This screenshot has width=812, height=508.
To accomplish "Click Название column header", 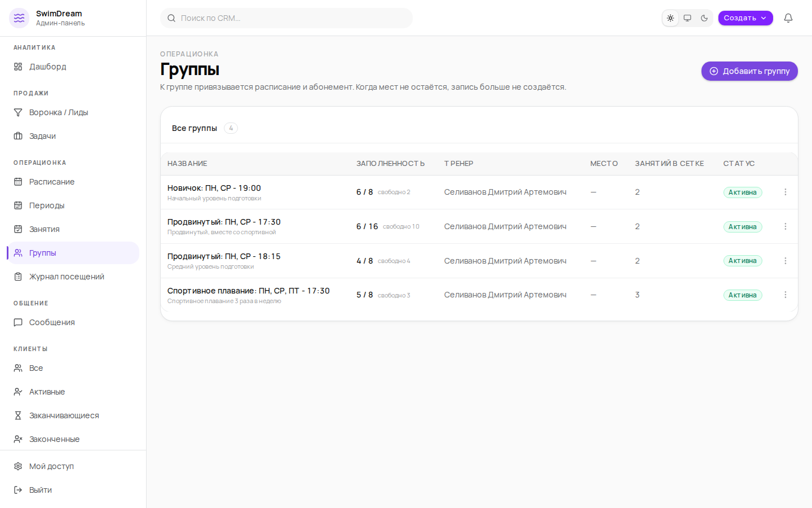I will [187, 164].
